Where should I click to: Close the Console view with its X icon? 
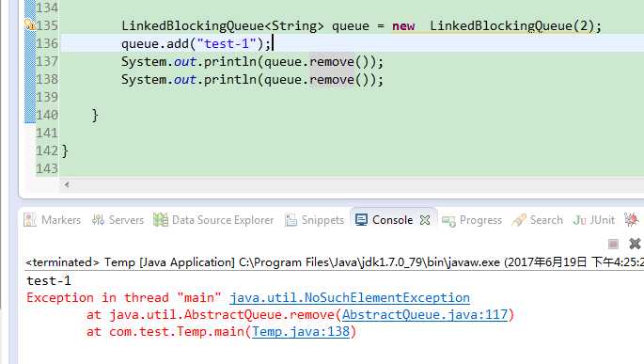425,221
